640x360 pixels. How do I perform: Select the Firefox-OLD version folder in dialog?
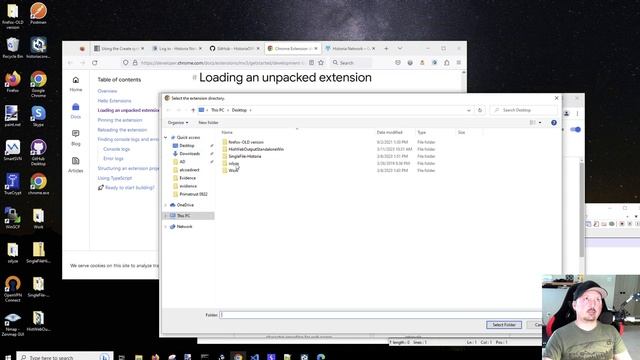coord(246,142)
